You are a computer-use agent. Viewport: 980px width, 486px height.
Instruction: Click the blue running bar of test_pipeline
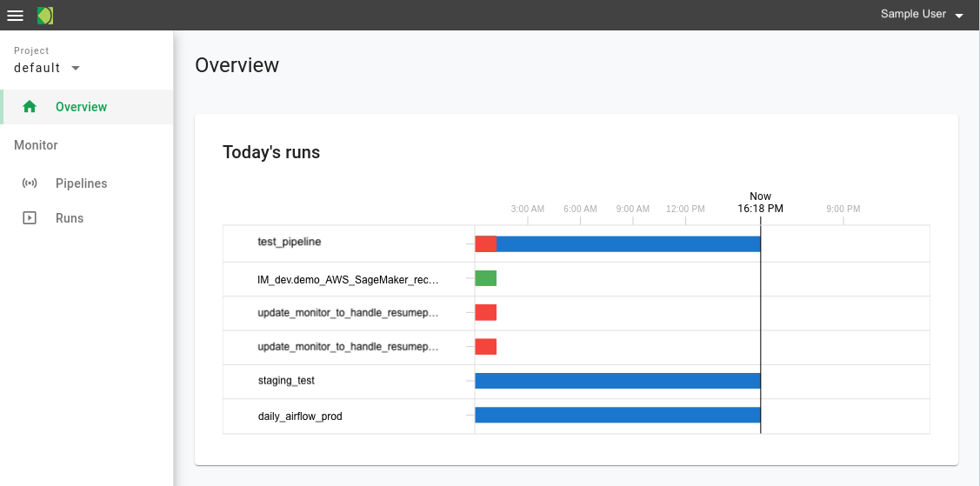[628, 243]
